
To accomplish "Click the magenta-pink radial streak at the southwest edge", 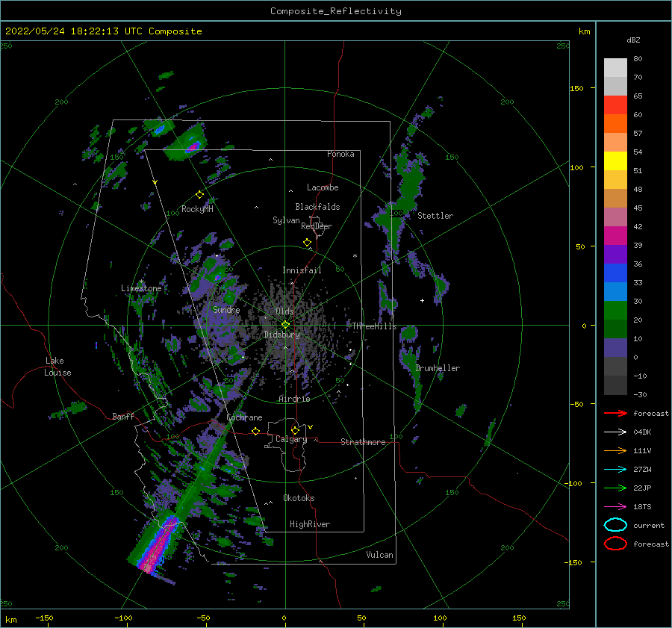I will pyautogui.click(x=157, y=545).
